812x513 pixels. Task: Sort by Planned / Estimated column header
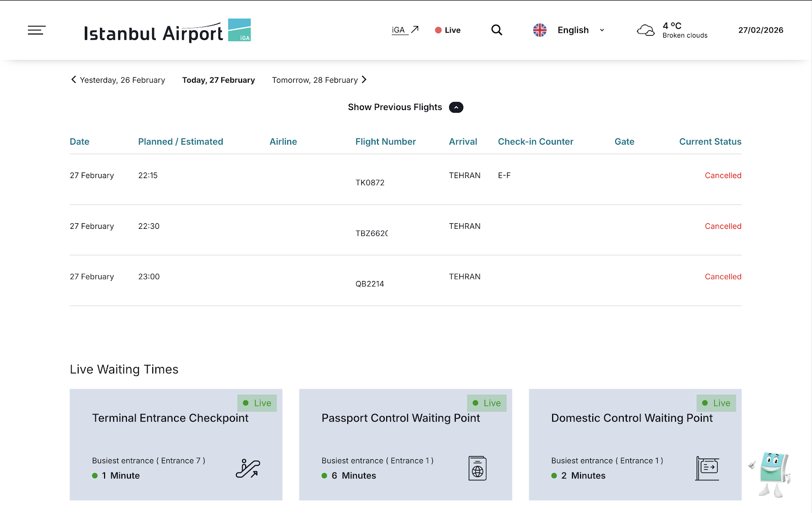tap(181, 142)
